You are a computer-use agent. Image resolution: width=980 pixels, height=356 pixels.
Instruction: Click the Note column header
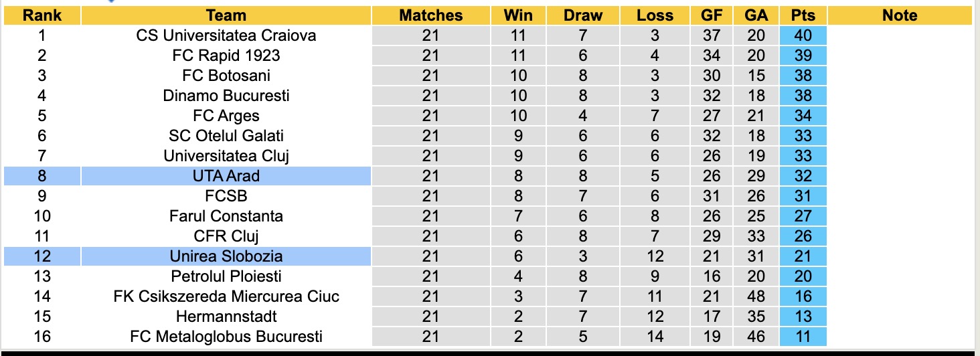(899, 15)
